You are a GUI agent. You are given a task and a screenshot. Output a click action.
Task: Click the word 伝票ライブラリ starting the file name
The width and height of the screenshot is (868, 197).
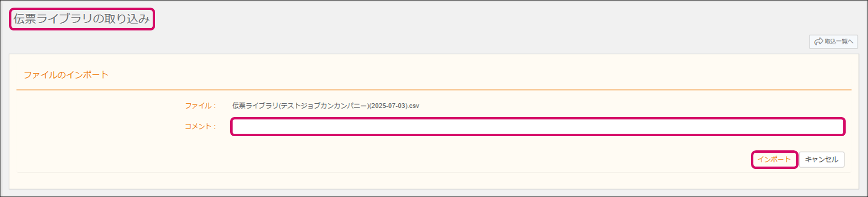point(255,106)
